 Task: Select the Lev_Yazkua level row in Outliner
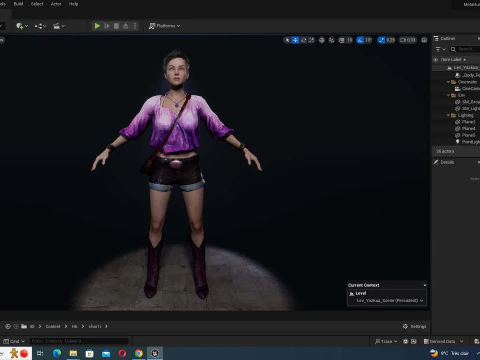pyautogui.click(x=456, y=68)
